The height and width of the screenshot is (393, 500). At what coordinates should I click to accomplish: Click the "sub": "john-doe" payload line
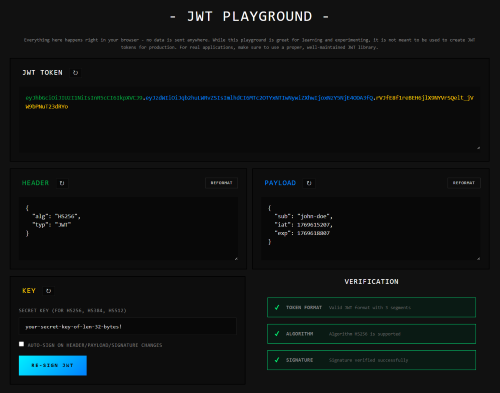(x=303, y=216)
